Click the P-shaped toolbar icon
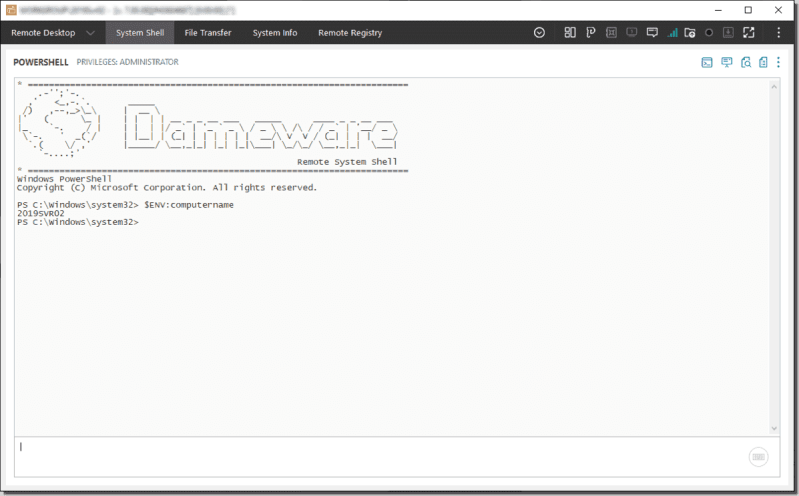 coord(591,33)
